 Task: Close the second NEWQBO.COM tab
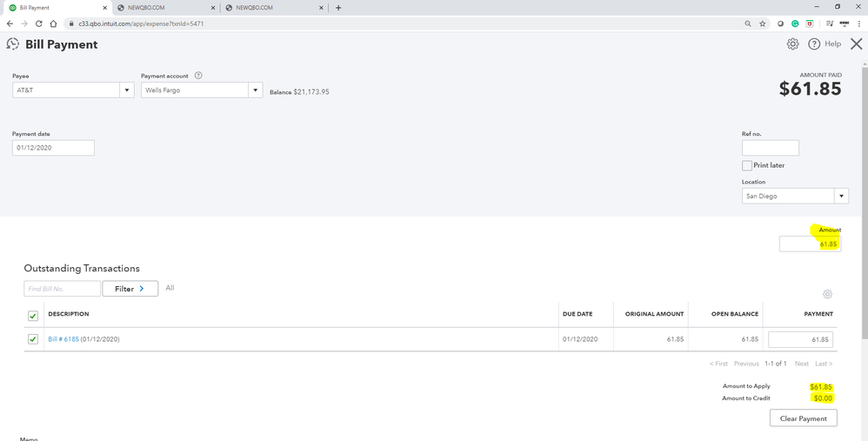point(213,8)
